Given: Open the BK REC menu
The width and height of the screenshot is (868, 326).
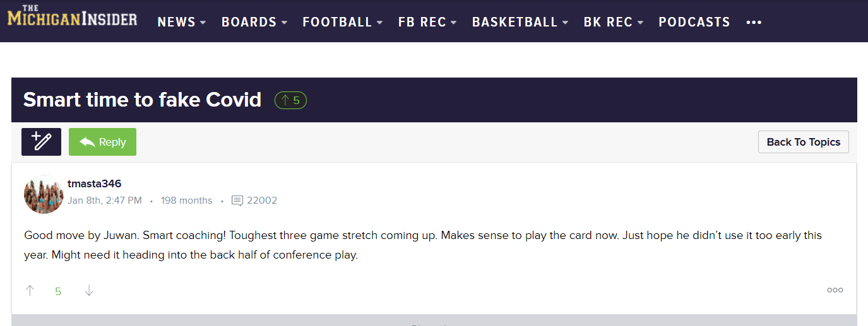Looking at the screenshot, I should 613,22.
